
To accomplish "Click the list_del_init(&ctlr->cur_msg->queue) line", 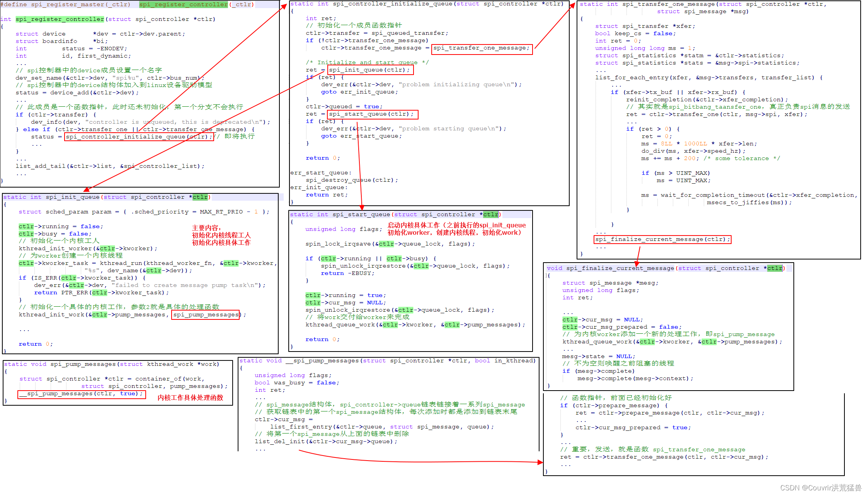I will click(326, 442).
